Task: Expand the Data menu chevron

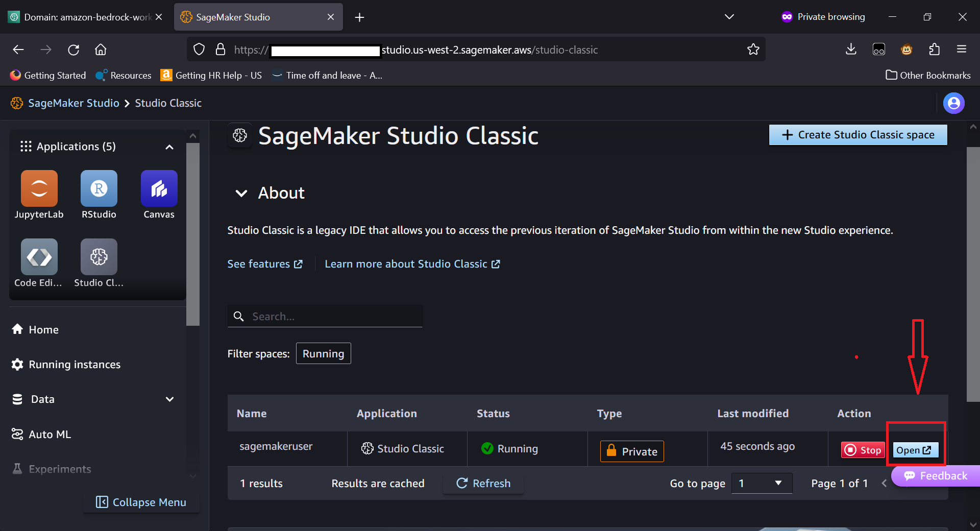Action: [169, 399]
